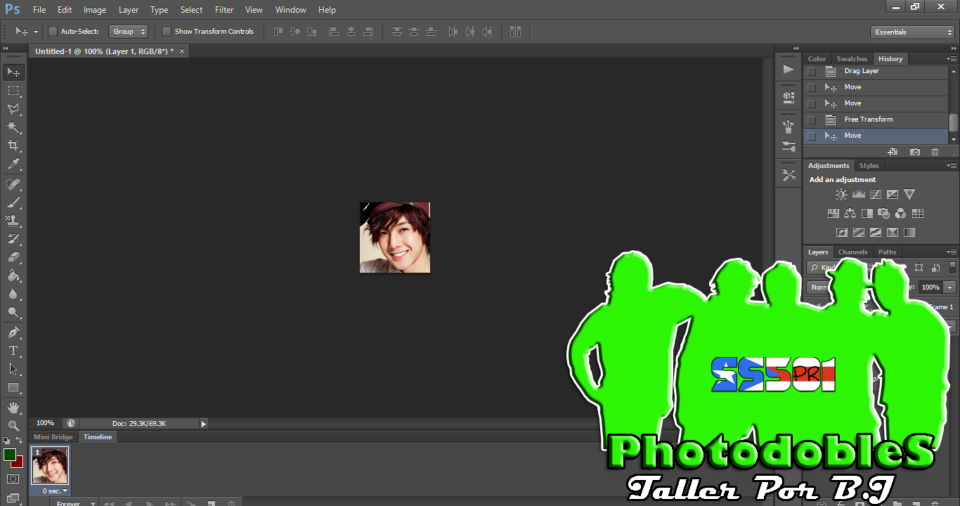960x506 pixels.
Task: Select the Crop tool
Action: pos(13,146)
